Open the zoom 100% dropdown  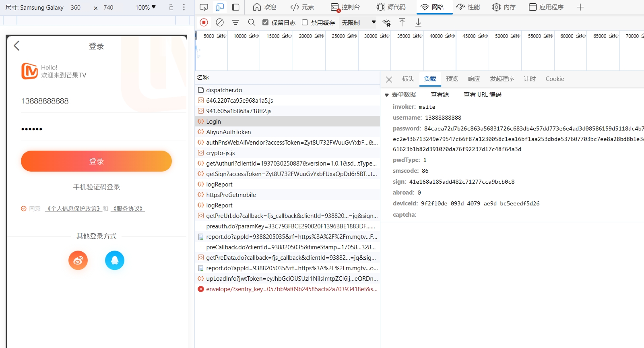coord(145,7)
